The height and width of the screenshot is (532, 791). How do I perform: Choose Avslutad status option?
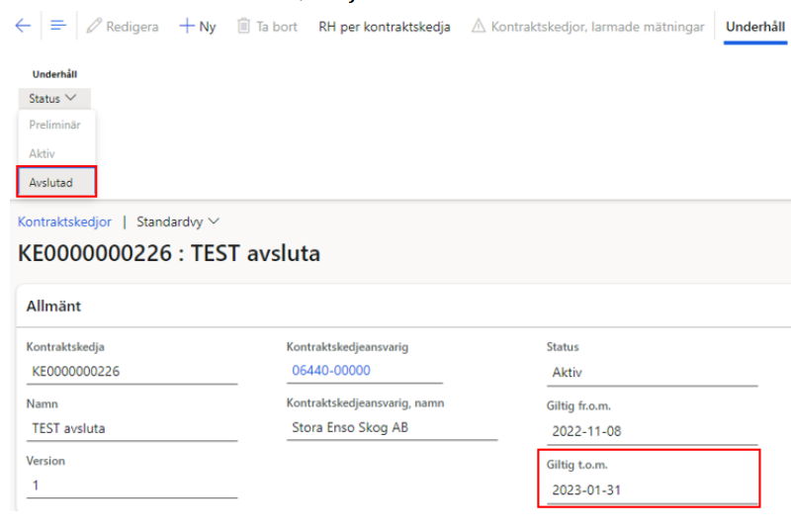[51, 182]
